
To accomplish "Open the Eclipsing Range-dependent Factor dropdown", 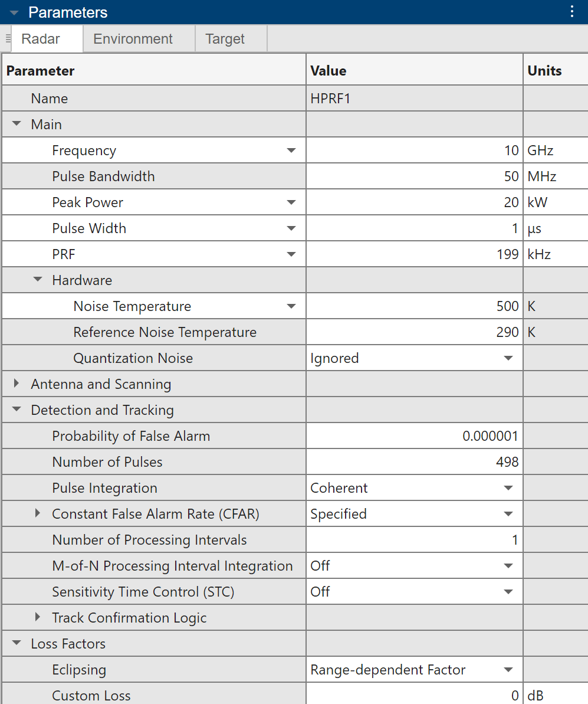I will click(508, 670).
